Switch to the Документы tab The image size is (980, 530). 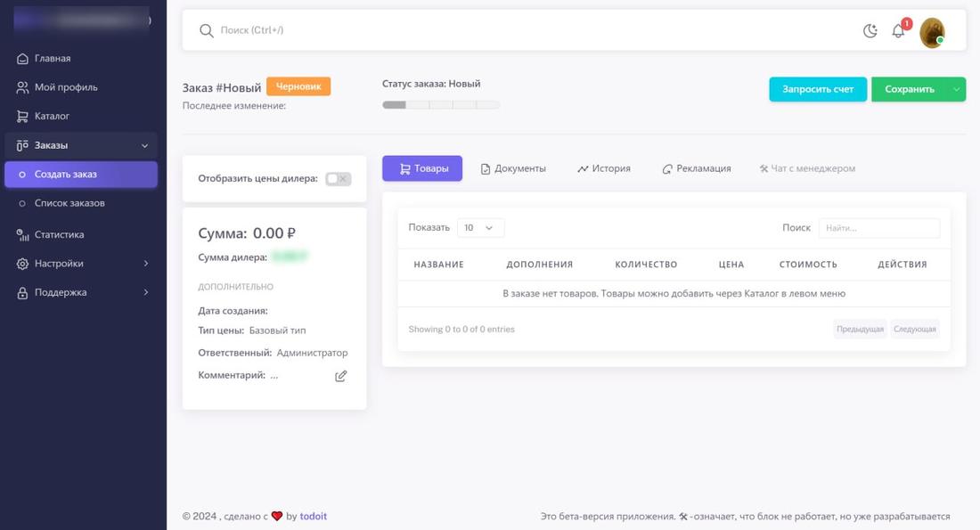point(513,168)
